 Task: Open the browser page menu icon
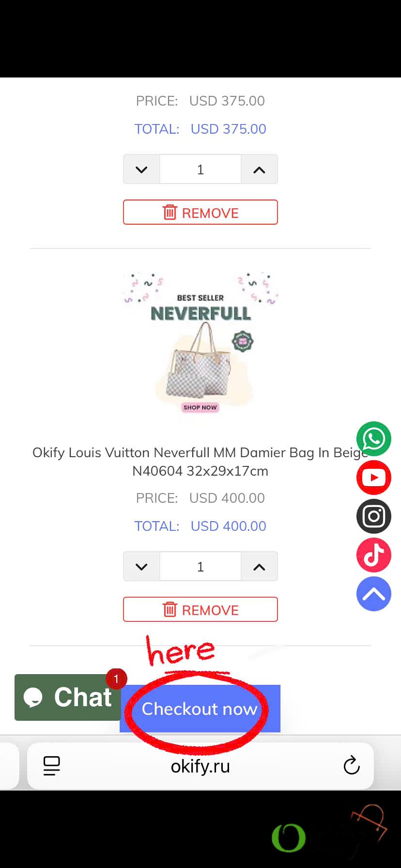pos(52,766)
